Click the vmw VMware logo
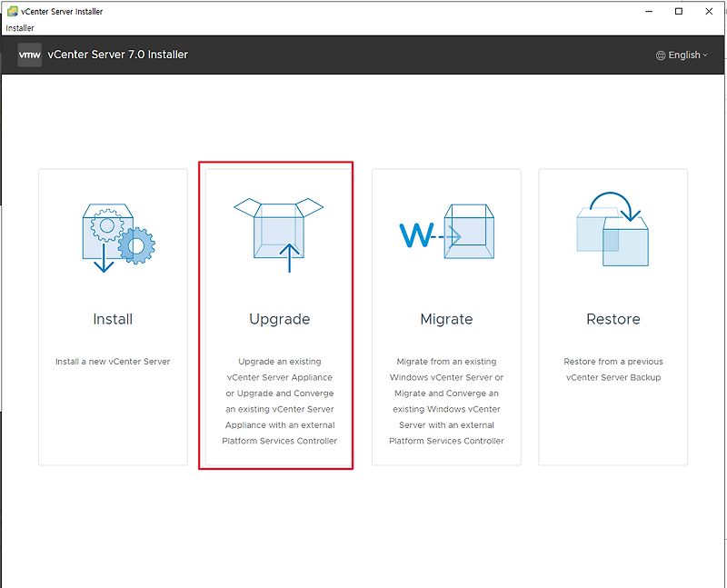This screenshot has width=727, height=588. click(x=29, y=55)
